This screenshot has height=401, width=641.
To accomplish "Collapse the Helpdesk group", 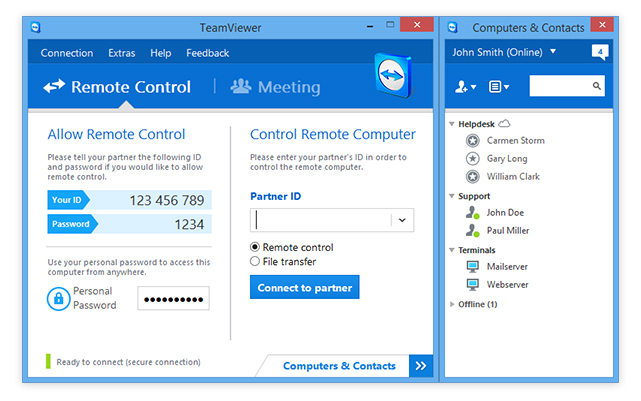I will click(x=452, y=124).
